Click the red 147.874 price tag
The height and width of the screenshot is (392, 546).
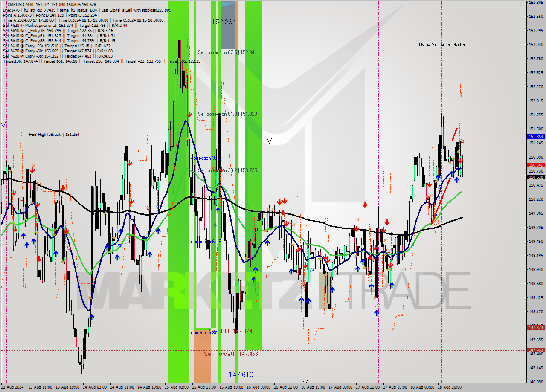click(x=536, y=328)
